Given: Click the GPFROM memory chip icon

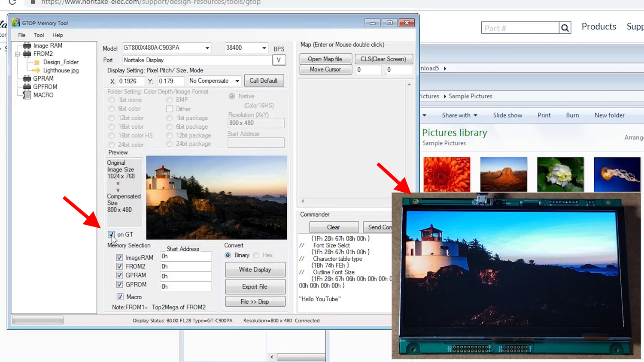Looking at the screenshot, I should 27,87.
